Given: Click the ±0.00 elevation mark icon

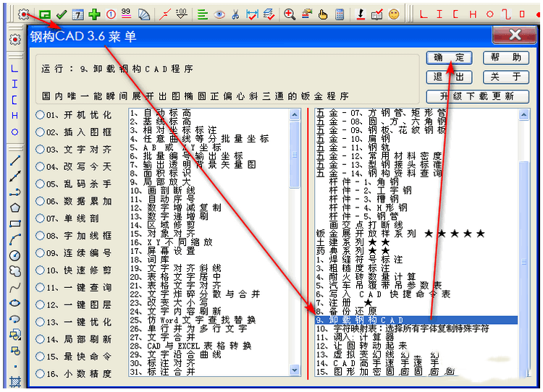Looking at the screenshot, I should pos(181,14).
